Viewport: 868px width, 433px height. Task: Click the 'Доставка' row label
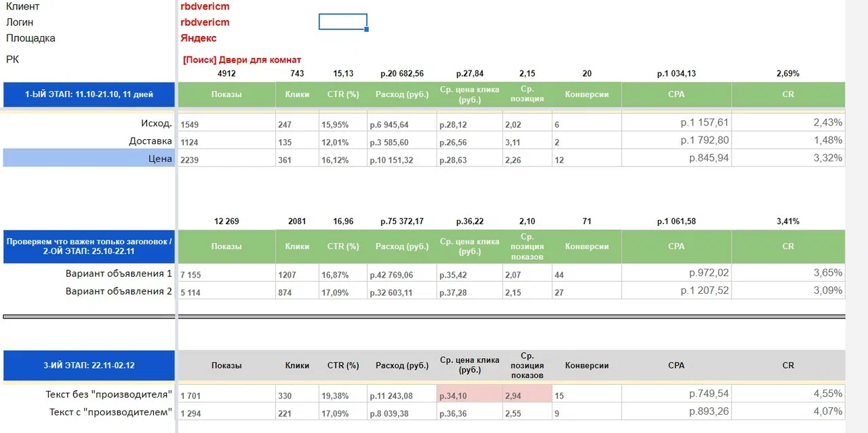[x=151, y=140]
